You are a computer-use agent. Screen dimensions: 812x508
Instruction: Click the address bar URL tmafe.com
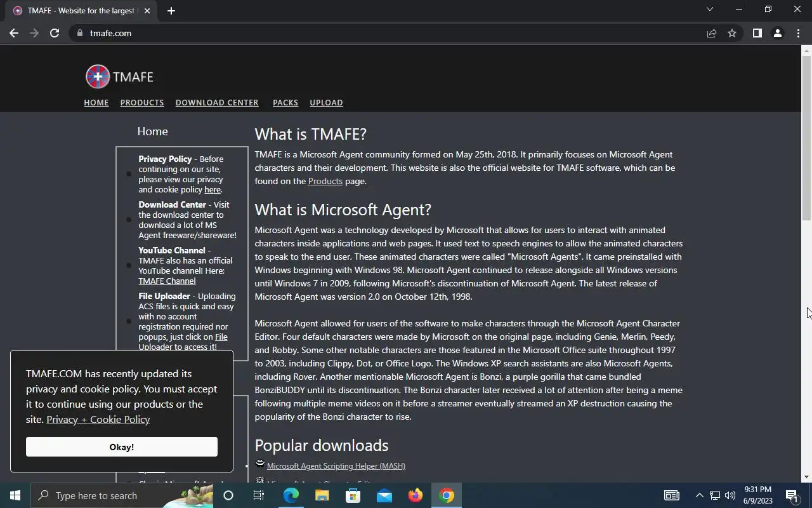click(x=110, y=33)
